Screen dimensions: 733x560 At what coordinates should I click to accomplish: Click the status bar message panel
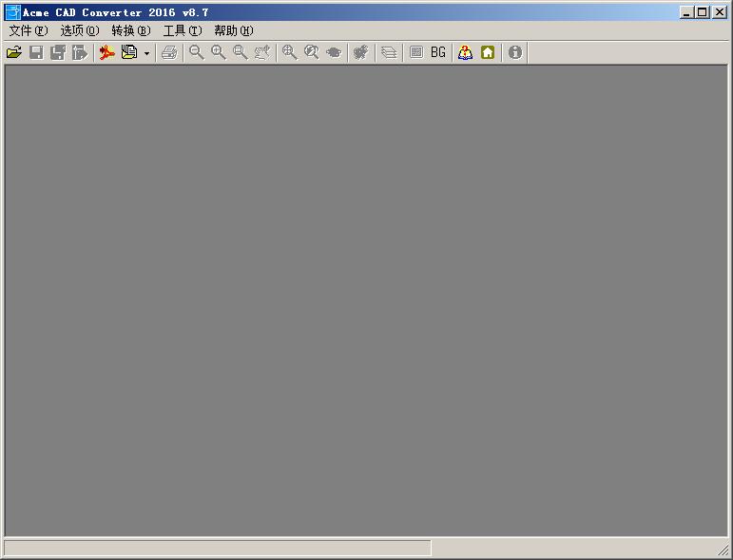[x=218, y=548]
